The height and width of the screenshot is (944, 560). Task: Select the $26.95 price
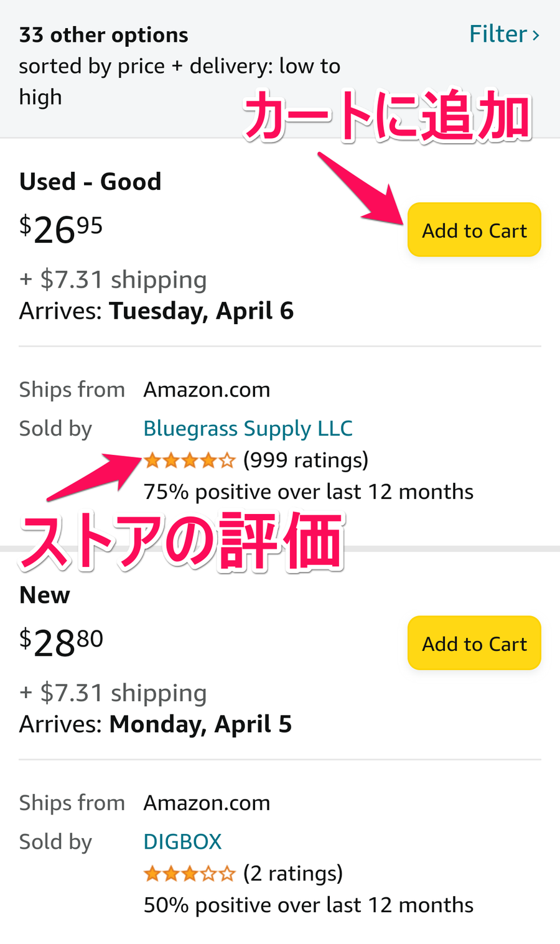point(60,229)
